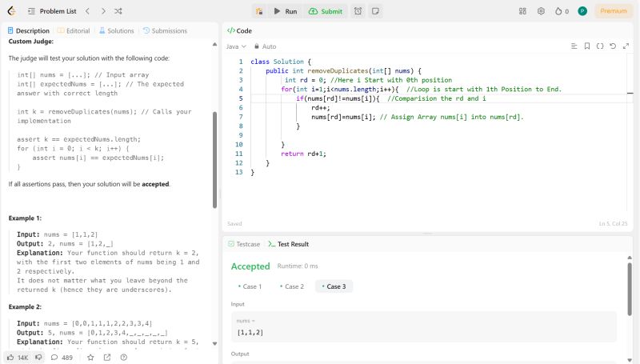Pick a random problem with shuffle icon
The width and height of the screenshot is (640, 364).
(x=118, y=11)
